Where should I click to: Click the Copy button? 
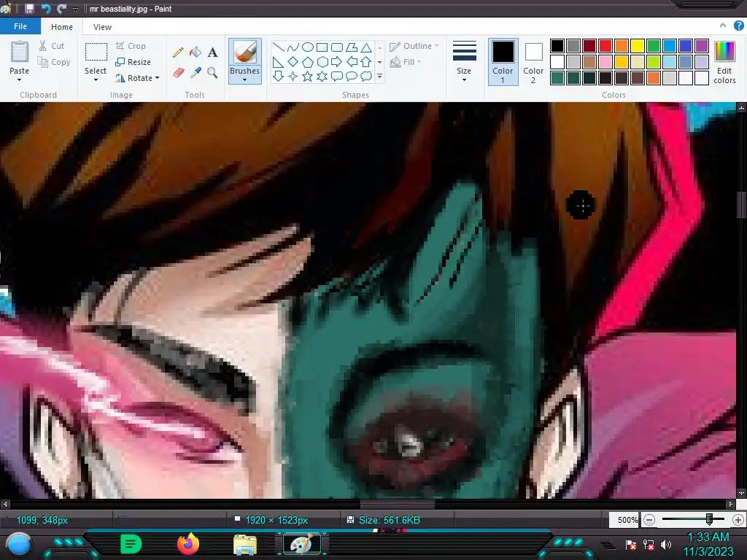click(x=54, y=62)
